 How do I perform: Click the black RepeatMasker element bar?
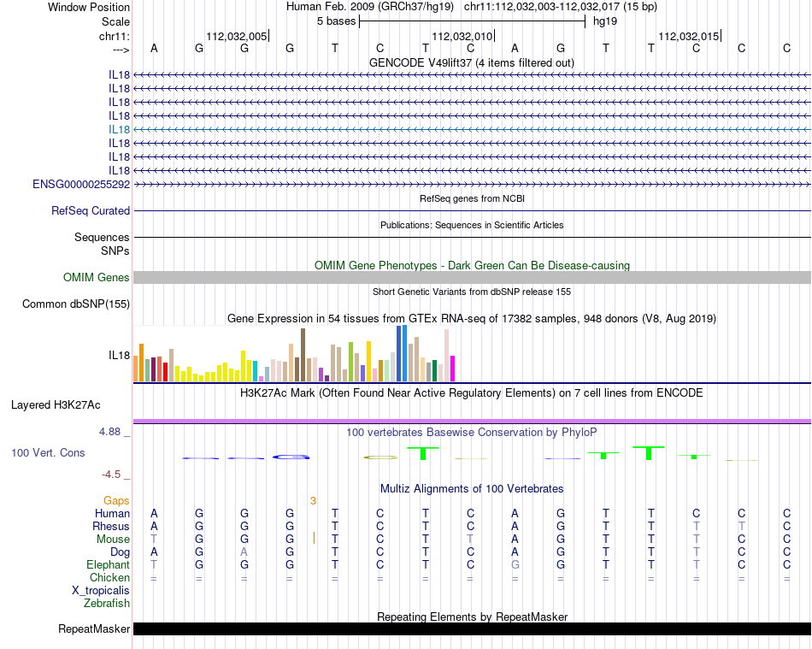click(x=472, y=629)
